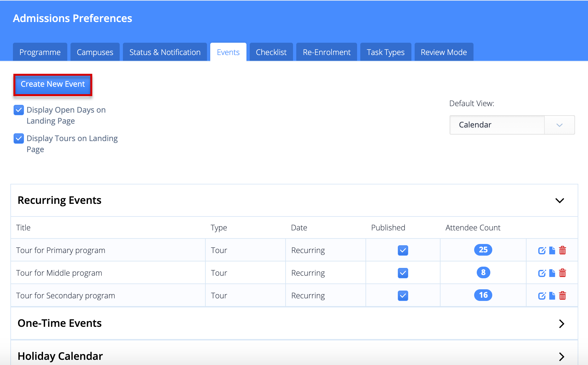This screenshot has width=588, height=365.
Task: Delete the Tour for Secondary program event
Action: click(562, 296)
